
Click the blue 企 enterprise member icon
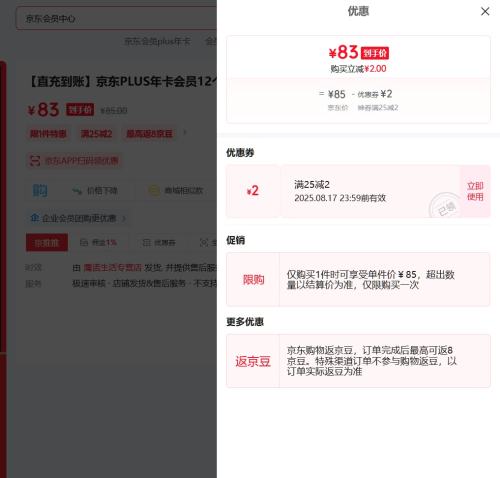click(x=35, y=218)
